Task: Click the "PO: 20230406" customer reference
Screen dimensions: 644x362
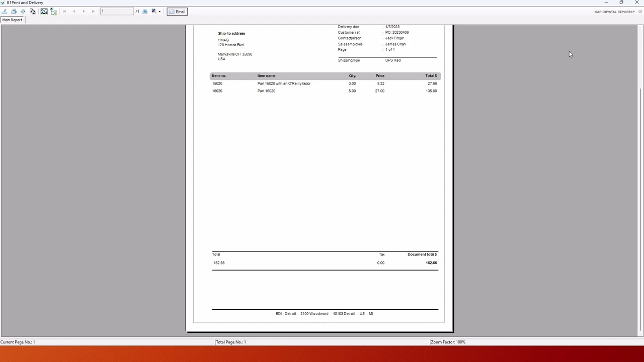Action: tap(397, 32)
